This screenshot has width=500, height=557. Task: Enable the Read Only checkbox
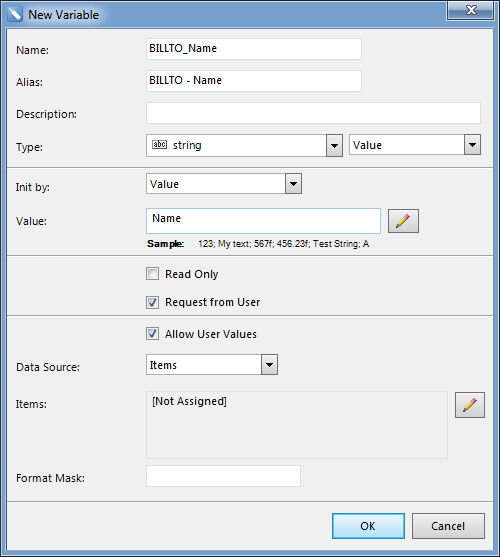click(152, 274)
